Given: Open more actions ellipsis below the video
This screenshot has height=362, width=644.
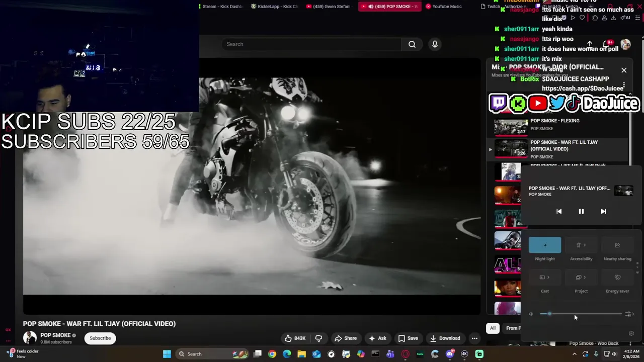Looking at the screenshot, I should (x=474, y=338).
